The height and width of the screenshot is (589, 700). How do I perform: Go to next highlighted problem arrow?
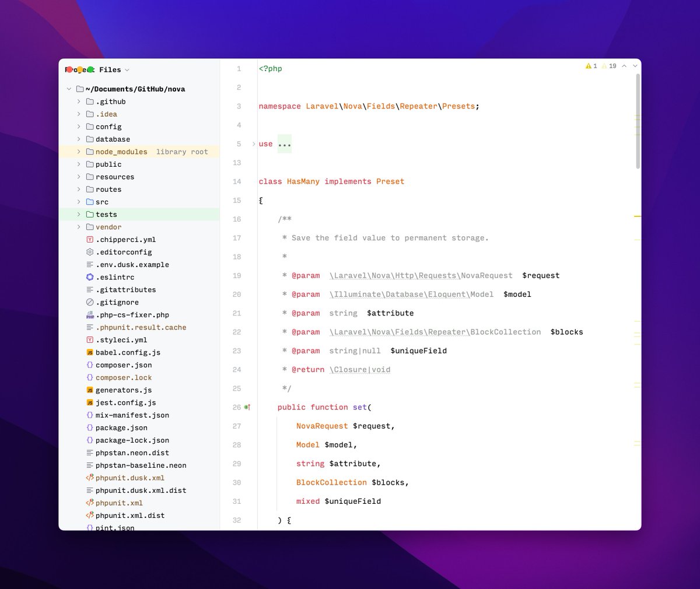coord(635,66)
